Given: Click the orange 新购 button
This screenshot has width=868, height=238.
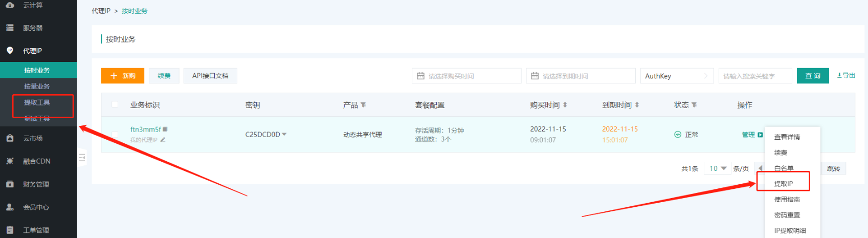Looking at the screenshot, I should coord(123,76).
